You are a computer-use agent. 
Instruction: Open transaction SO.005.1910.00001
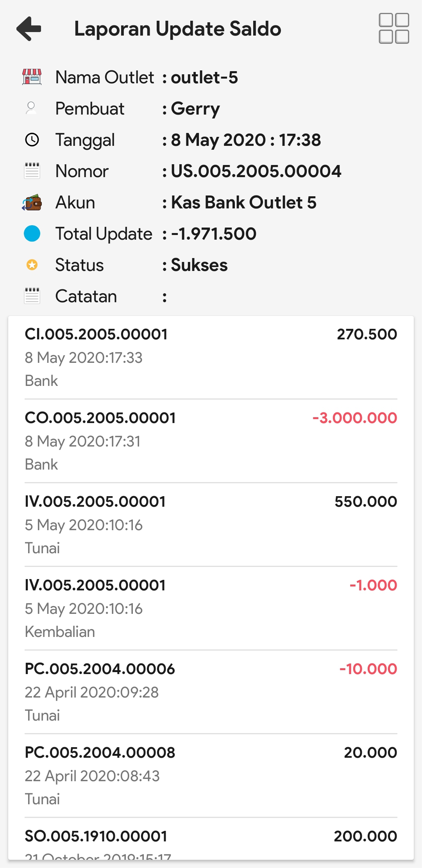(211, 841)
